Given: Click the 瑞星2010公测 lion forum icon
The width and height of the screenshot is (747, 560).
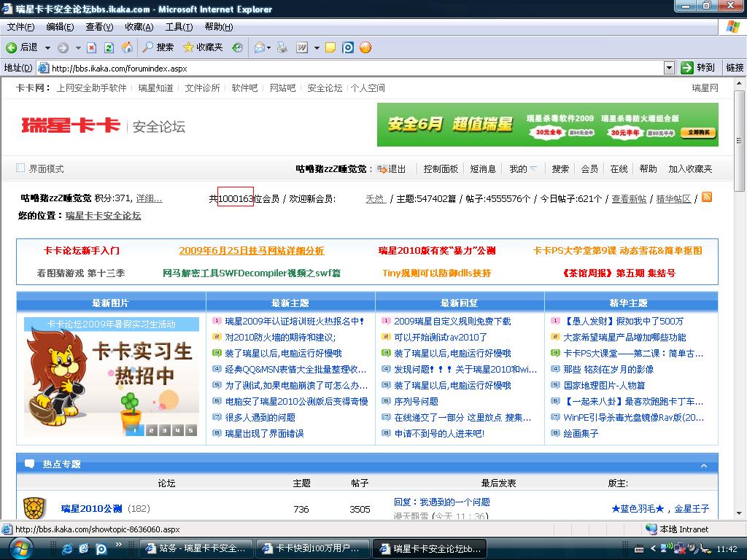Looking at the screenshot, I should tap(34, 508).
